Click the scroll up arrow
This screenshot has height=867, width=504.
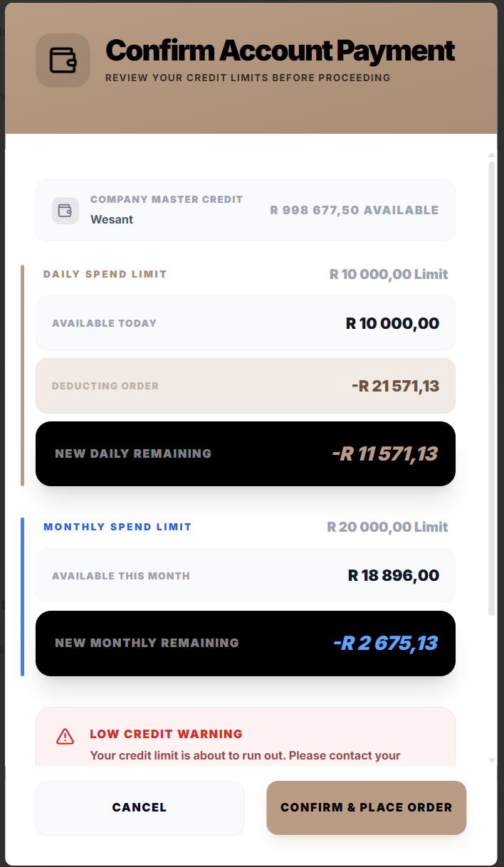coord(491,154)
